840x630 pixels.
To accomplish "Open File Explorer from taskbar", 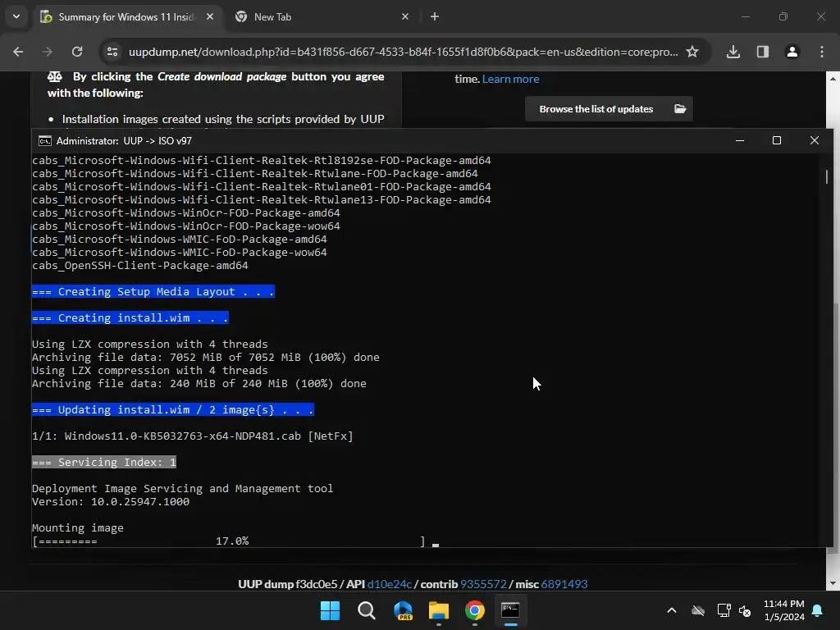I will pos(439,610).
